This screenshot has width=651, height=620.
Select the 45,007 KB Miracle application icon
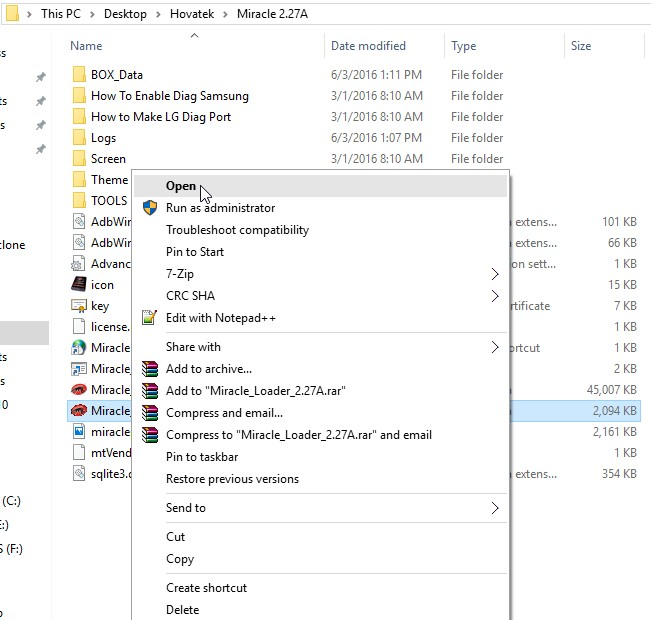79,390
